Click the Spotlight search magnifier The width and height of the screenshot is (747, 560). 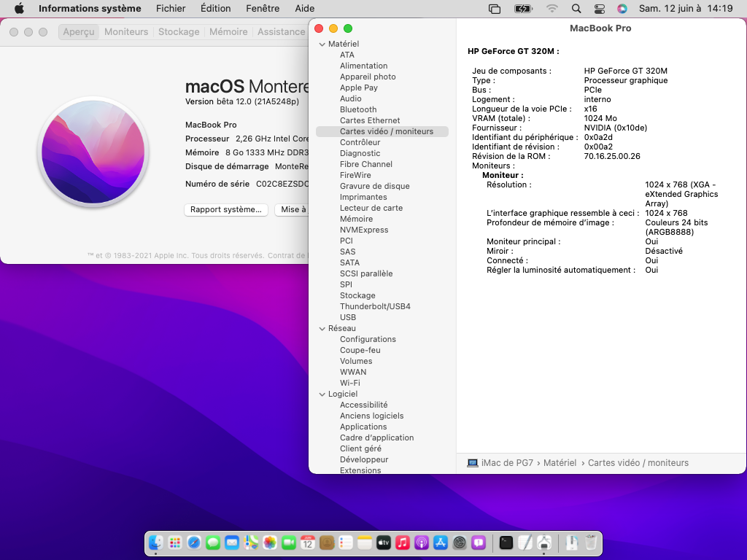[576, 9]
